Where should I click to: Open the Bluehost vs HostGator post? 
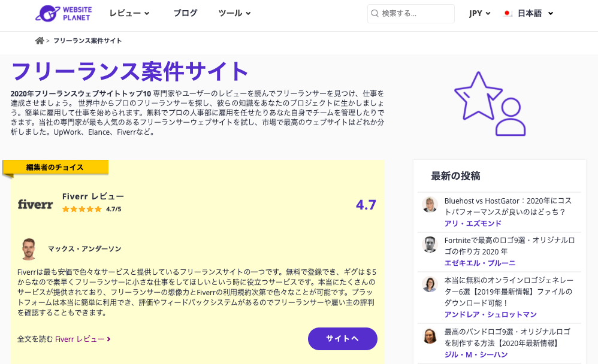pyautogui.click(x=505, y=206)
